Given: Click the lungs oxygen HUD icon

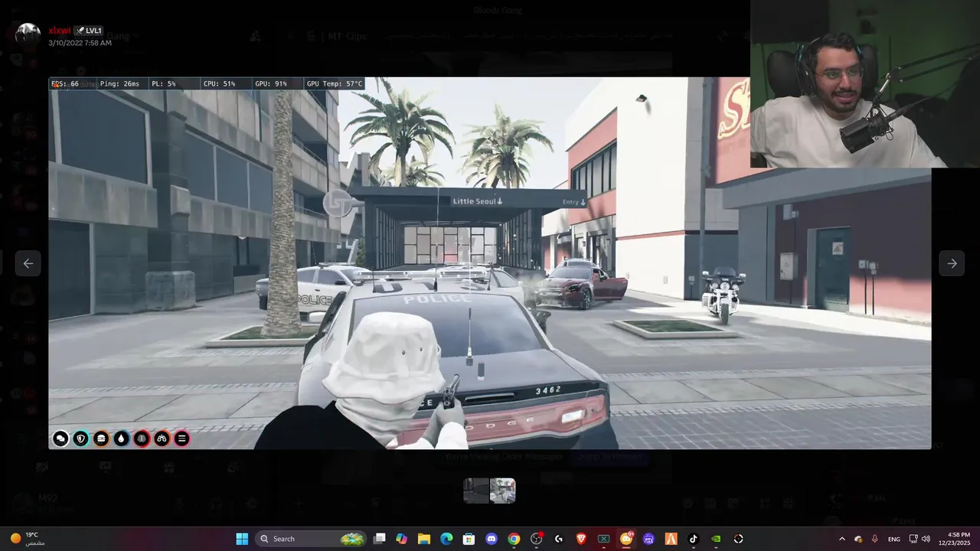Looking at the screenshot, I should [x=162, y=439].
